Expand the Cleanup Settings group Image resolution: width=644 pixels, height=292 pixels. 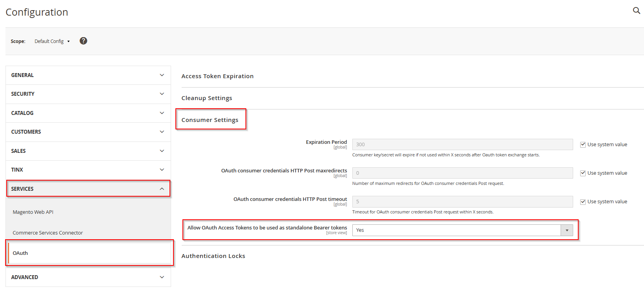click(x=207, y=98)
